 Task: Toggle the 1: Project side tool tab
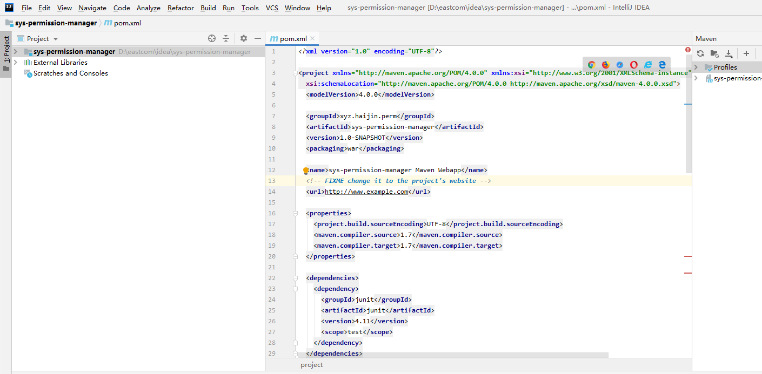[6, 53]
